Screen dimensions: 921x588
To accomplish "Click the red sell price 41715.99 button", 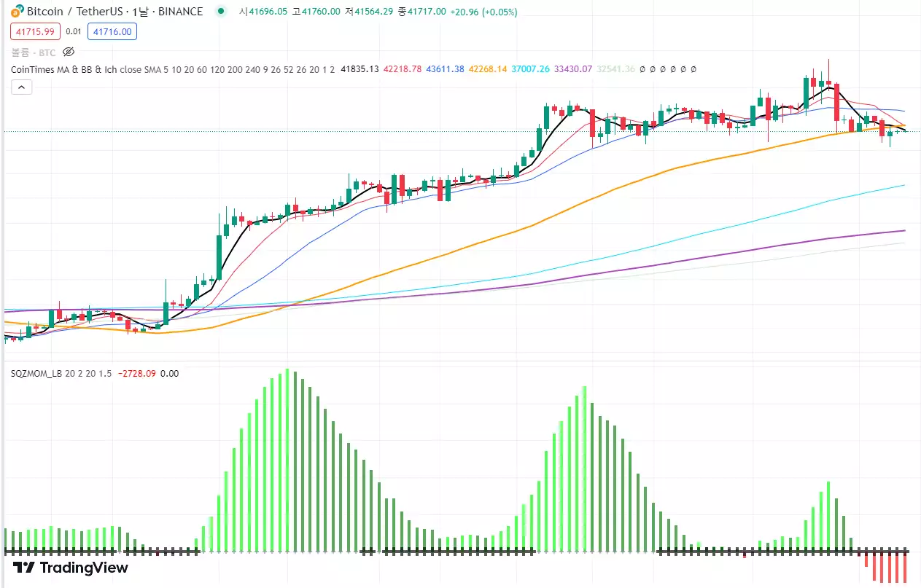I will tap(36, 31).
